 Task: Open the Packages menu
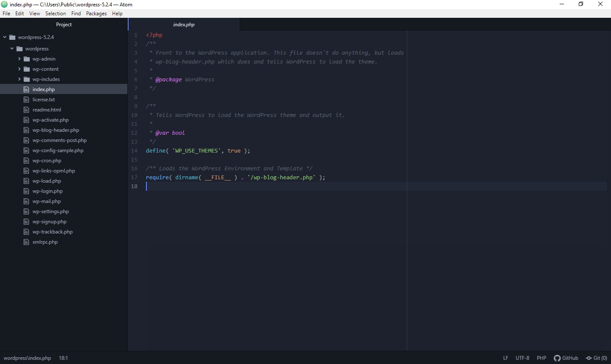click(96, 13)
